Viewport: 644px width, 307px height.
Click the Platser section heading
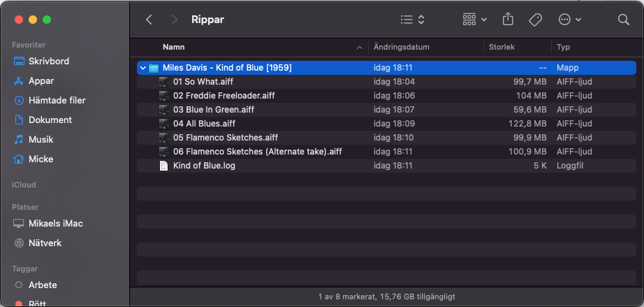click(25, 207)
